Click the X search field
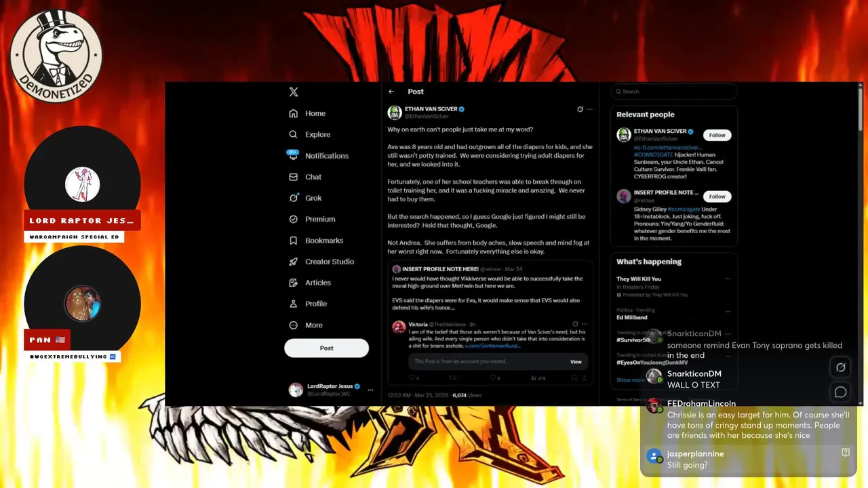This screenshot has width=868, height=488. (673, 91)
